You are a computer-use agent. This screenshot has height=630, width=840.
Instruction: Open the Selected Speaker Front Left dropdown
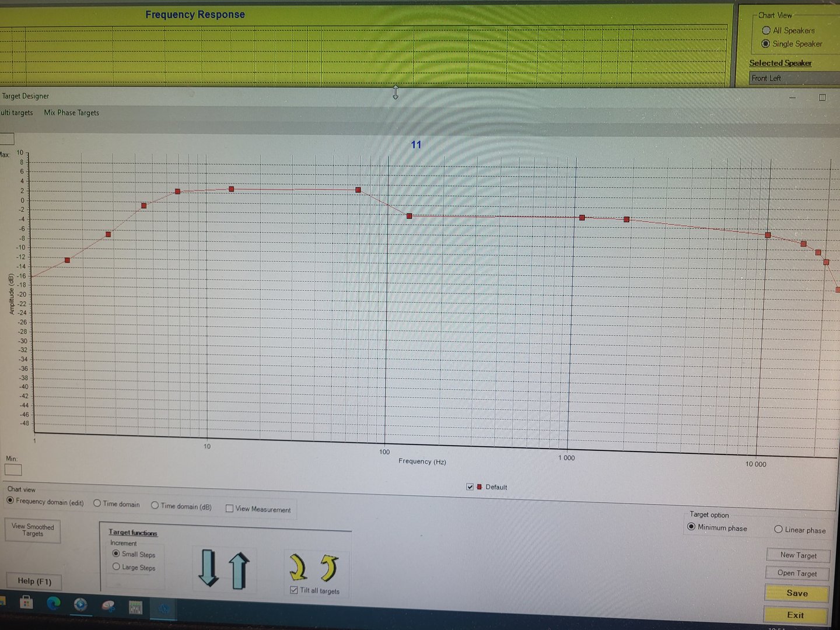pyautogui.click(x=794, y=78)
